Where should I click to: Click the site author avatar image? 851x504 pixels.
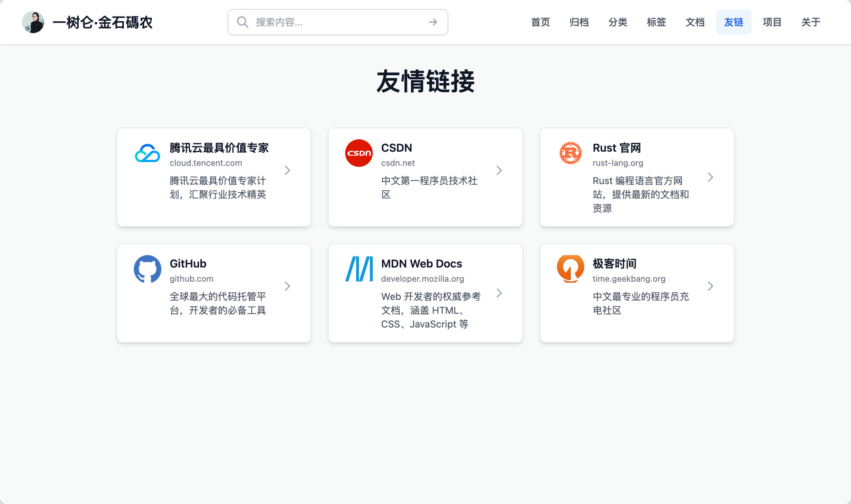[x=33, y=22]
